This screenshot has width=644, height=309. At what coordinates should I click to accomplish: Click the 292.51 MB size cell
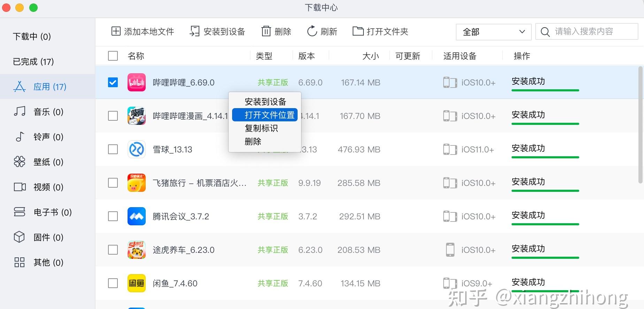coord(360,217)
